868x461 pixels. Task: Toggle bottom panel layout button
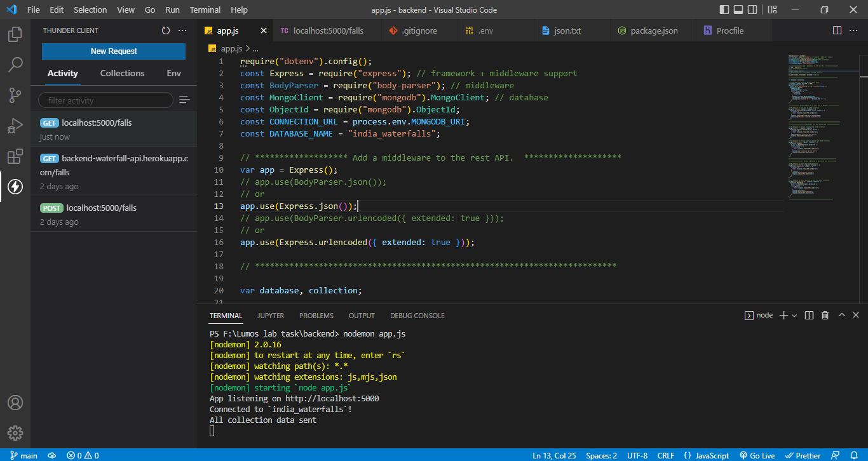tap(740, 10)
